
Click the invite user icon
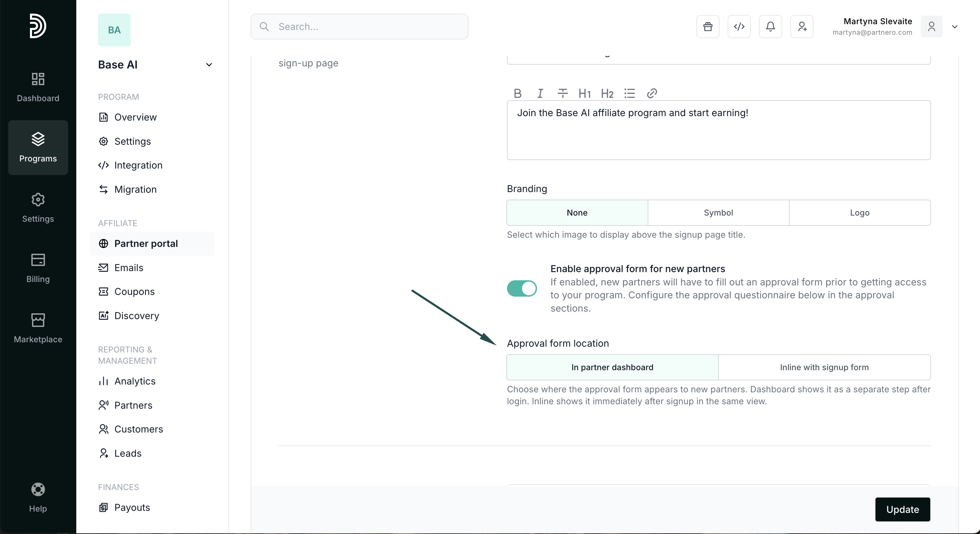point(802,27)
